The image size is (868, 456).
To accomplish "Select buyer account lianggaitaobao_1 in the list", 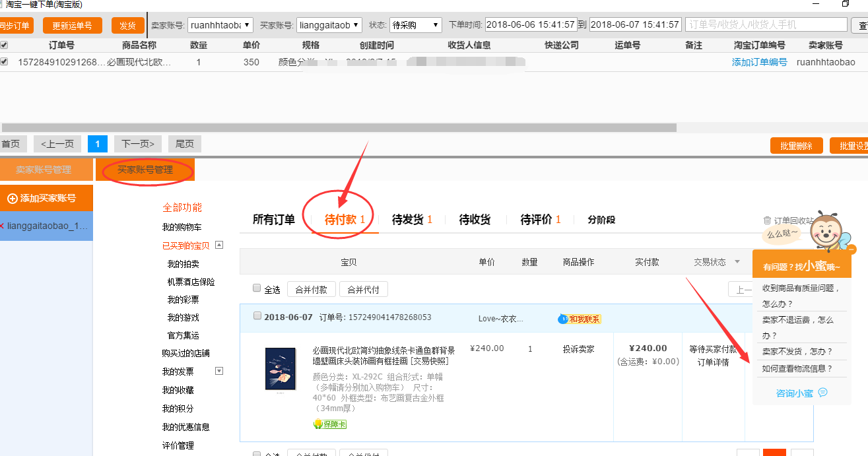I will (46, 226).
